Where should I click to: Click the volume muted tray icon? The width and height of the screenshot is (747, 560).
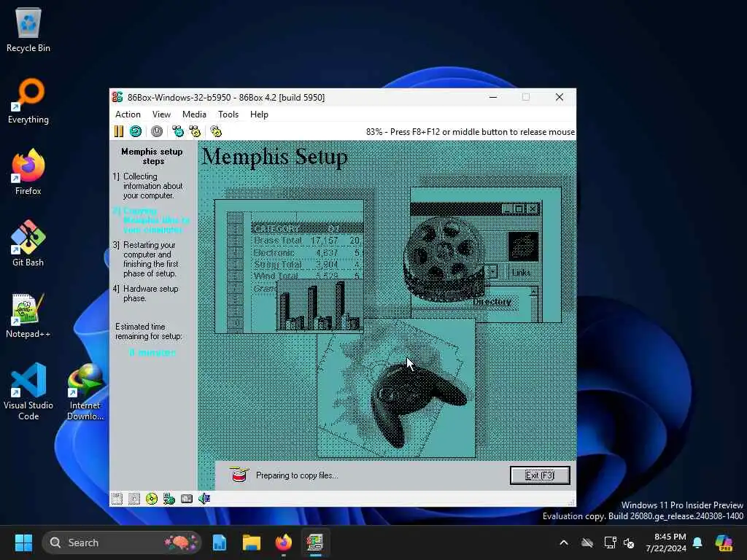pos(629,542)
